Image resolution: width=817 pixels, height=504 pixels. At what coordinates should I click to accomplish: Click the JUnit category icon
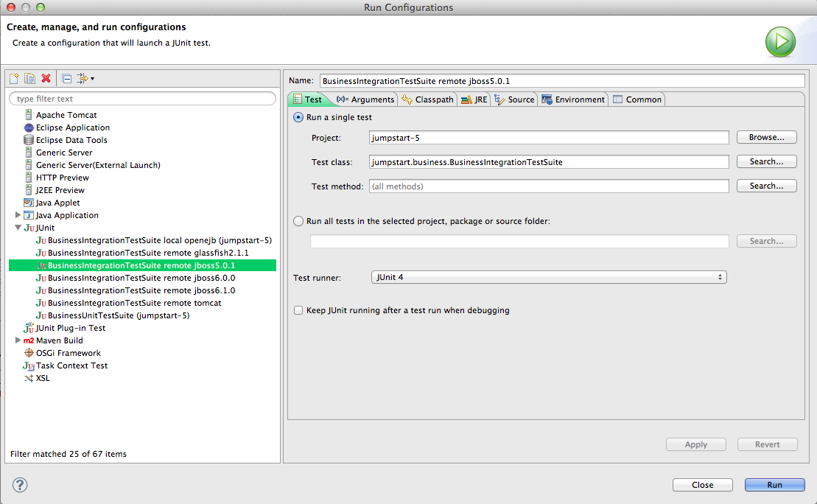[29, 228]
